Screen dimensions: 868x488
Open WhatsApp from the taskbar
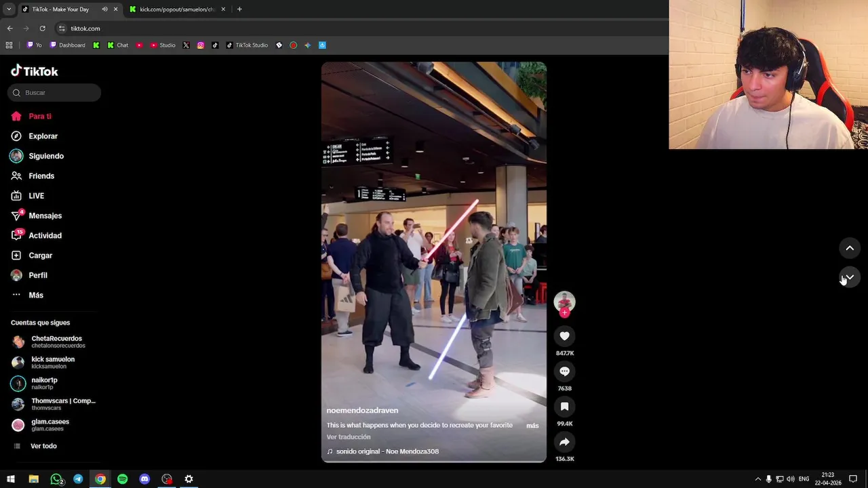[x=56, y=479]
